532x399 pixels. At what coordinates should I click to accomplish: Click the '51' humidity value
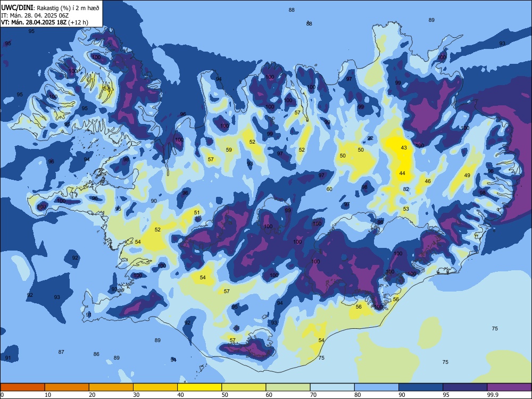click(197, 213)
